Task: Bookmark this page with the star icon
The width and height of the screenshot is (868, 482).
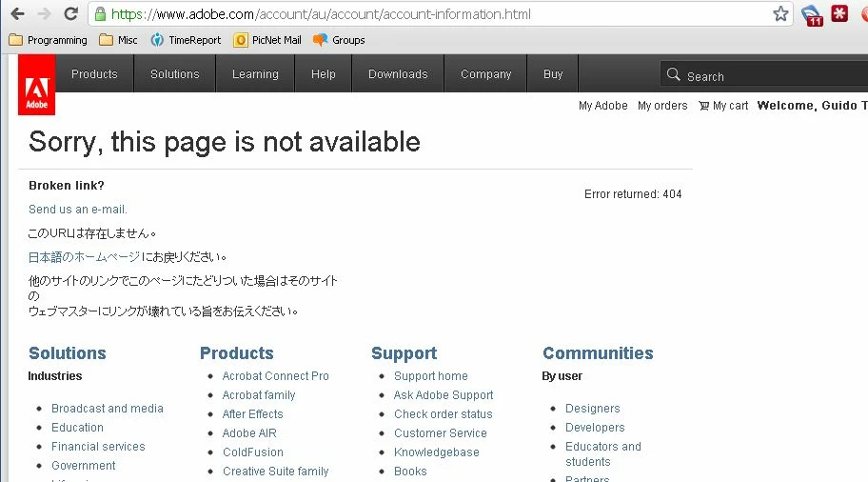Action: pyautogui.click(x=780, y=14)
